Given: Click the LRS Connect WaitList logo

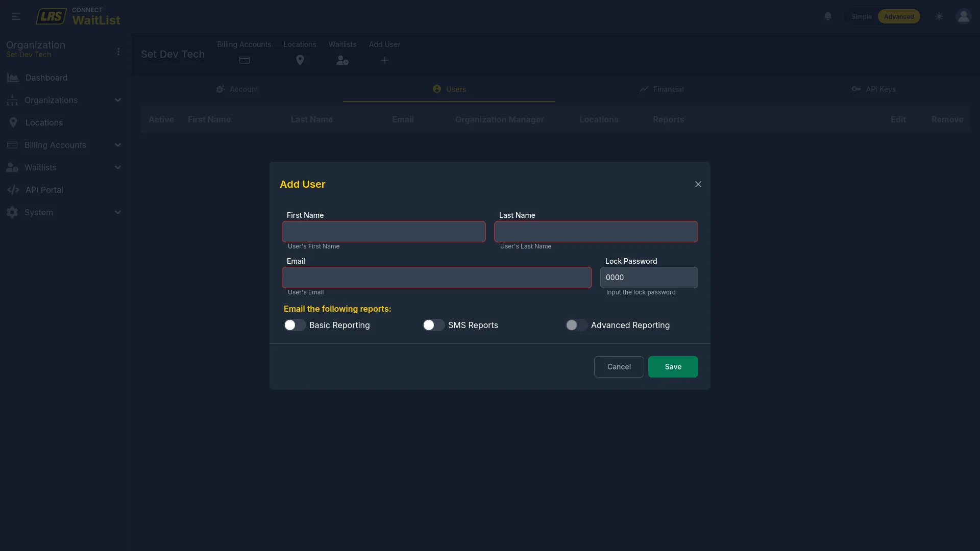Looking at the screenshot, I should point(78,16).
